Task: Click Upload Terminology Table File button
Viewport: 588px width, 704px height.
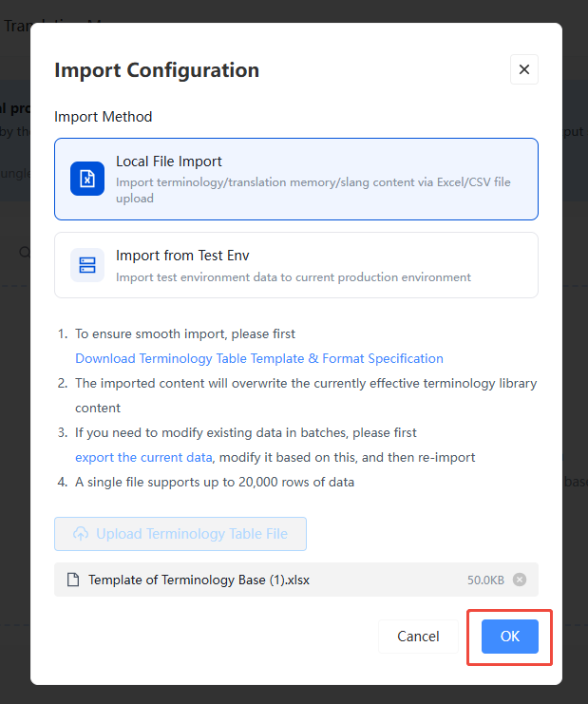Action: coord(180,534)
